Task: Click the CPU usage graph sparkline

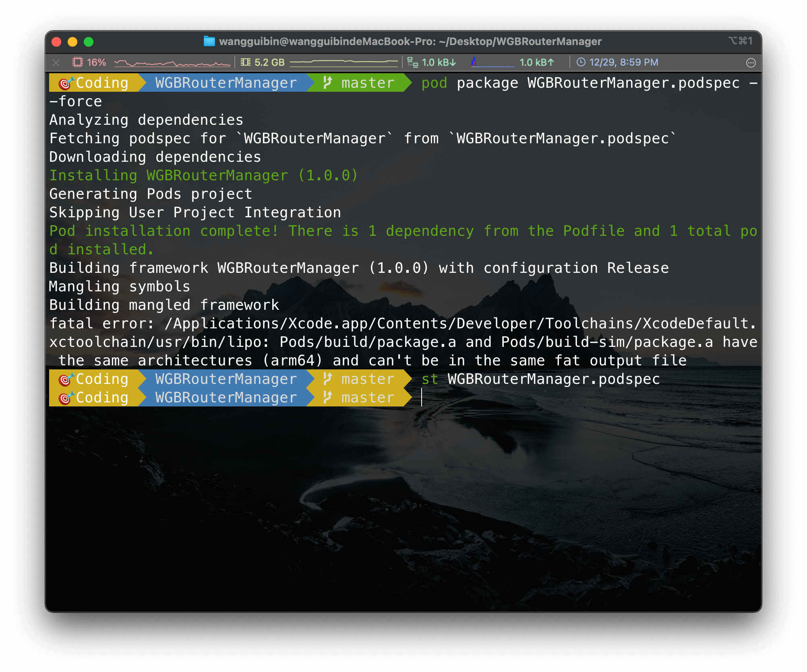Action: [172, 63]
